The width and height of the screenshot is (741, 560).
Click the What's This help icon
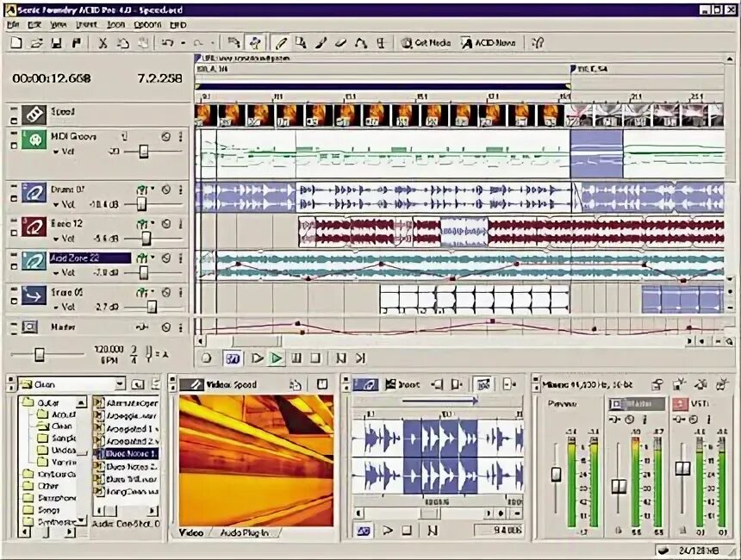[538, 43]
